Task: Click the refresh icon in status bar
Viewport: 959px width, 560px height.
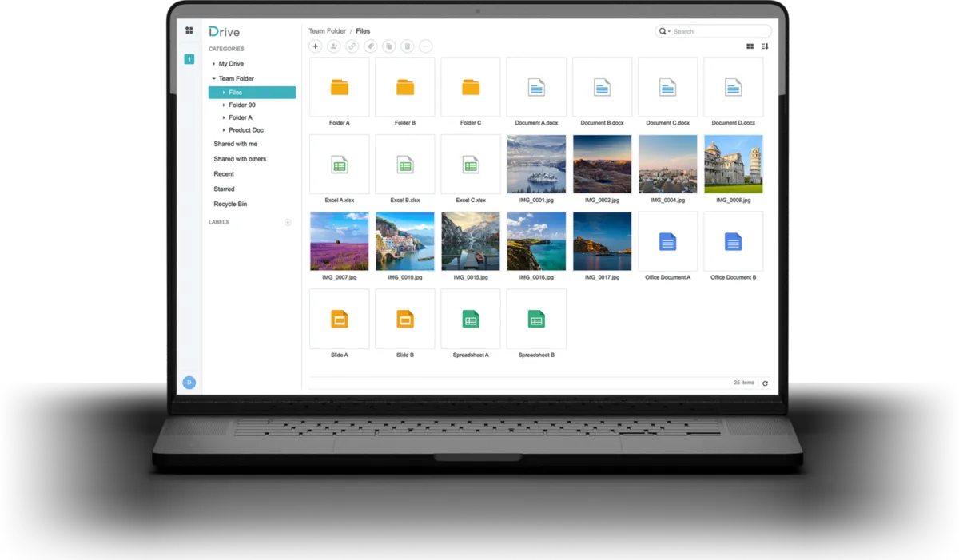Action: [x=765, y=383]
